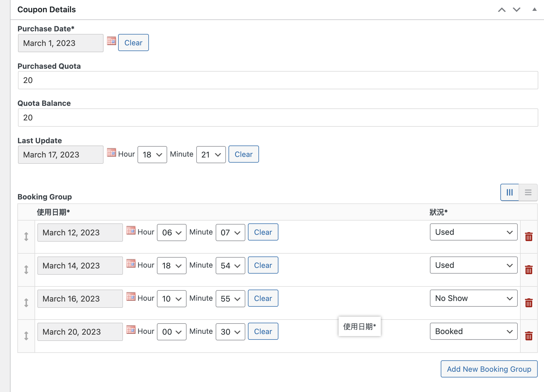Open Minute dropdown for March 12 booking
Screen dimensions: 544x392
pyautogui.click(x=230, y=232)
